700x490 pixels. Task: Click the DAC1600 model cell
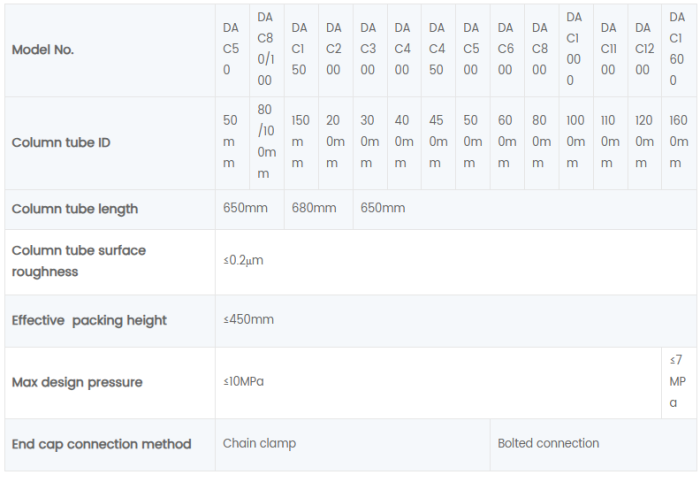tap(677, 49)
